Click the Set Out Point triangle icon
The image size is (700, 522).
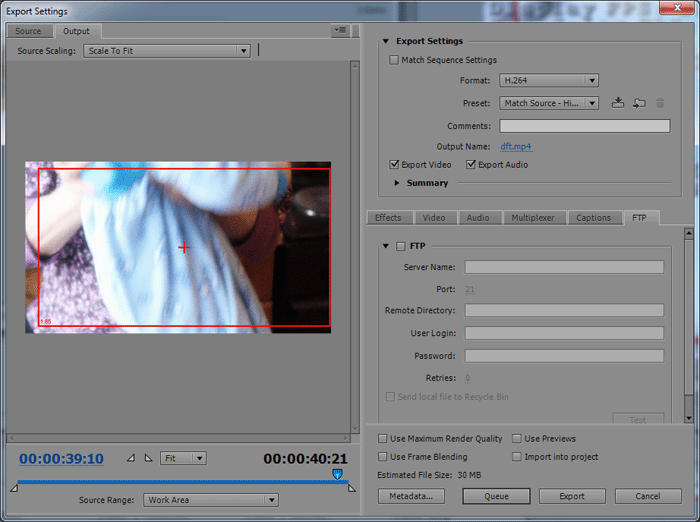(148, 458)
